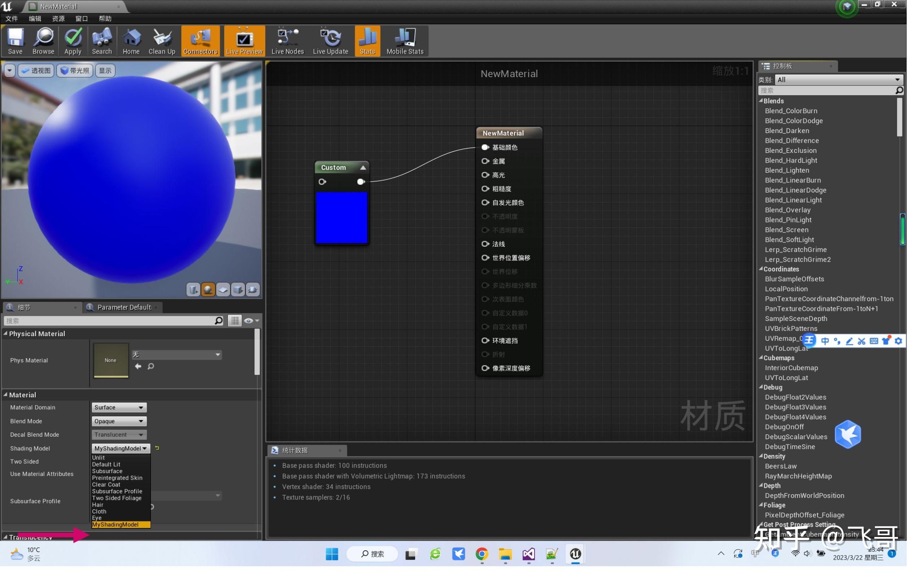Open the Connectors tool
Image resolution: width=924 pixels, height=577 pixels.
(200, 41)
